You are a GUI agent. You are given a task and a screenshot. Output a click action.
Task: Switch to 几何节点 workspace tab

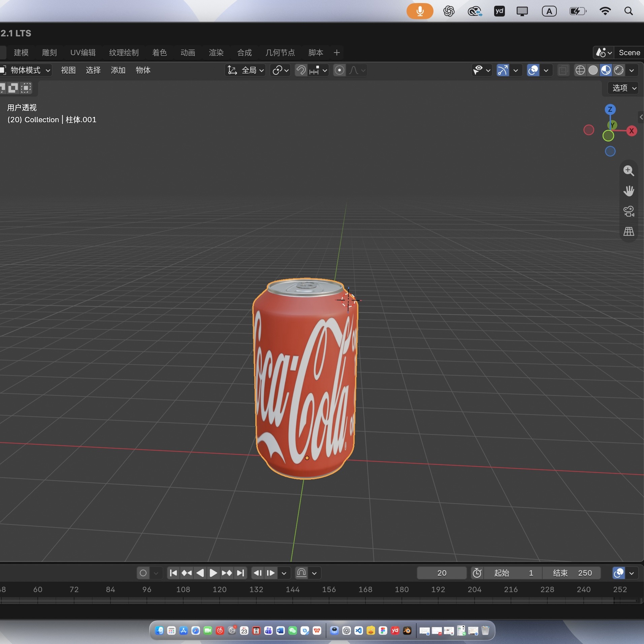point(280,53)
